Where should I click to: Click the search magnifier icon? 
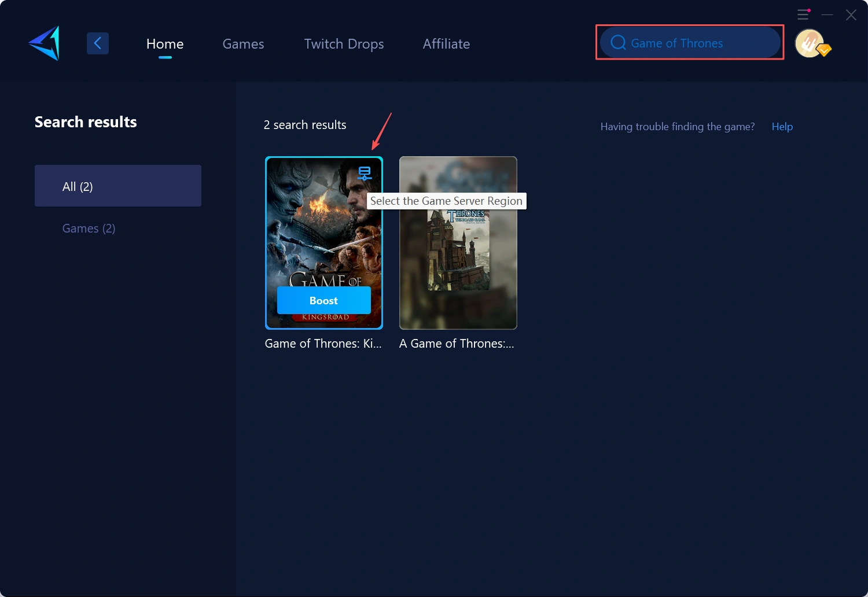tap(618, 43)
